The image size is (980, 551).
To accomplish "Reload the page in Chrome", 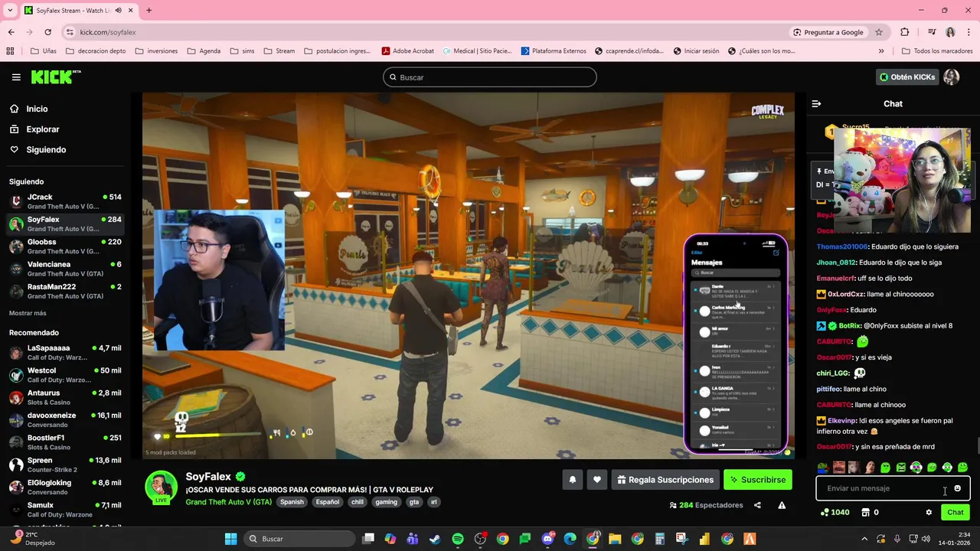I will 47,32.
